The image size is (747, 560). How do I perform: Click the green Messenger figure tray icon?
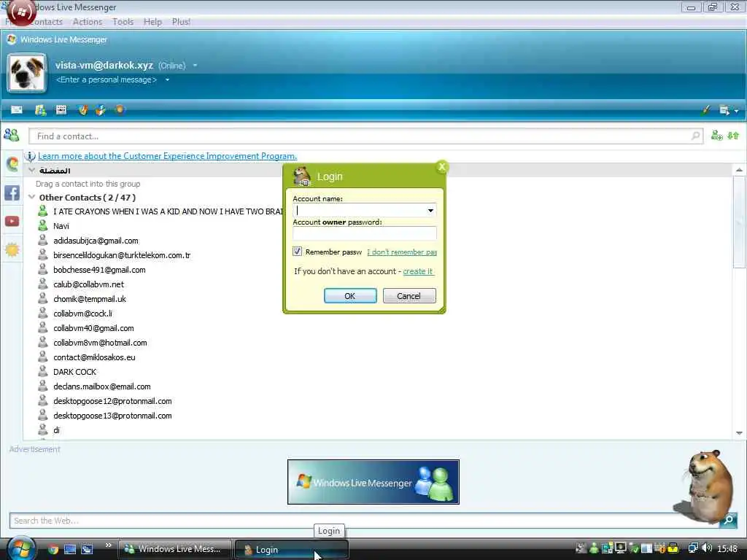594,548
